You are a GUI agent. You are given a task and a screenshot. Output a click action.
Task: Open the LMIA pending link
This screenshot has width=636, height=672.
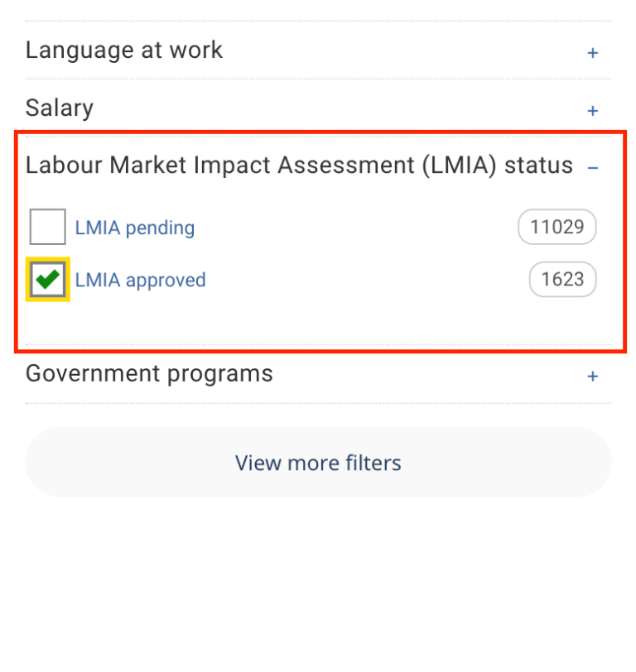click(135, 227)
